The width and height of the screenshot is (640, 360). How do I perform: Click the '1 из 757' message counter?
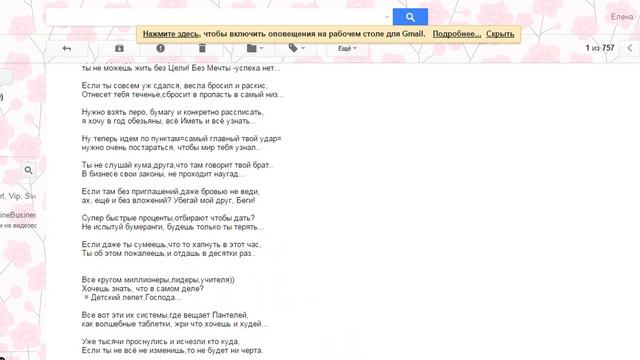[600, 48]
